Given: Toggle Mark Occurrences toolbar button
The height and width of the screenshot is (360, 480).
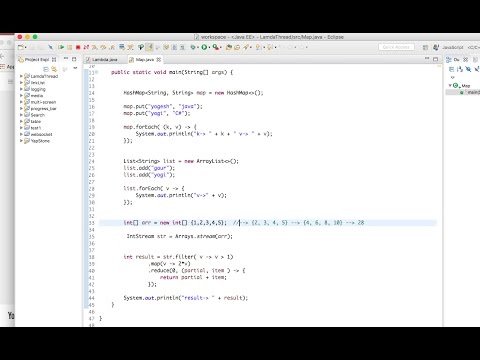Looking at the screenshot, I should click(x=149, y=47).
